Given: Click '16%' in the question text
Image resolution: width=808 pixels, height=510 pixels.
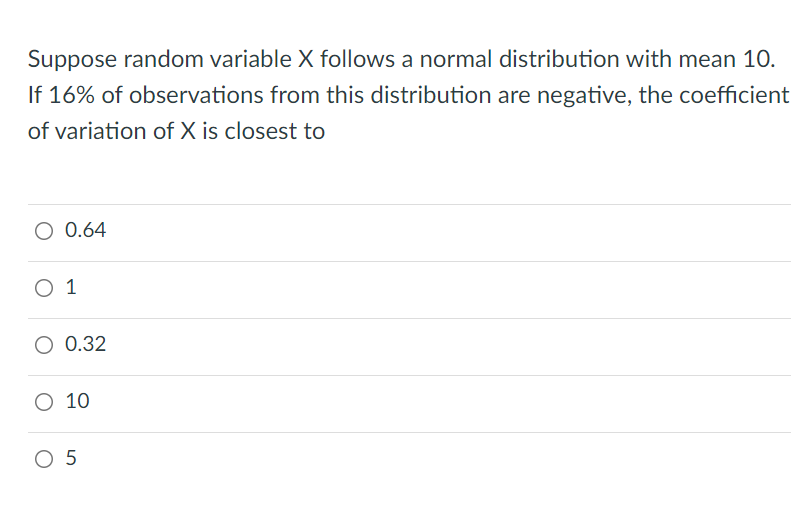Looking at the screenshot, I should (x=72, y=95).
